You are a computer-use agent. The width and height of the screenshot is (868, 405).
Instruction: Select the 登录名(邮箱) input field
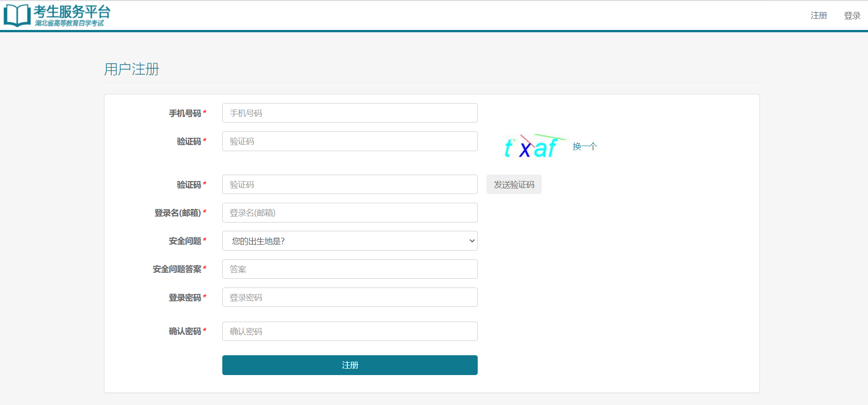[349, 213]
